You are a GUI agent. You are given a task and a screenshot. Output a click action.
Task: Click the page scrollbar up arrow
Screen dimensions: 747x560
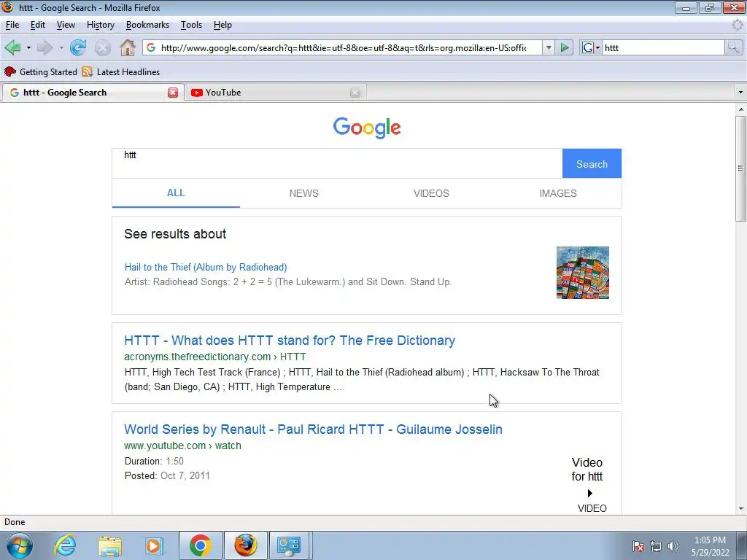(x=741, y=109)
